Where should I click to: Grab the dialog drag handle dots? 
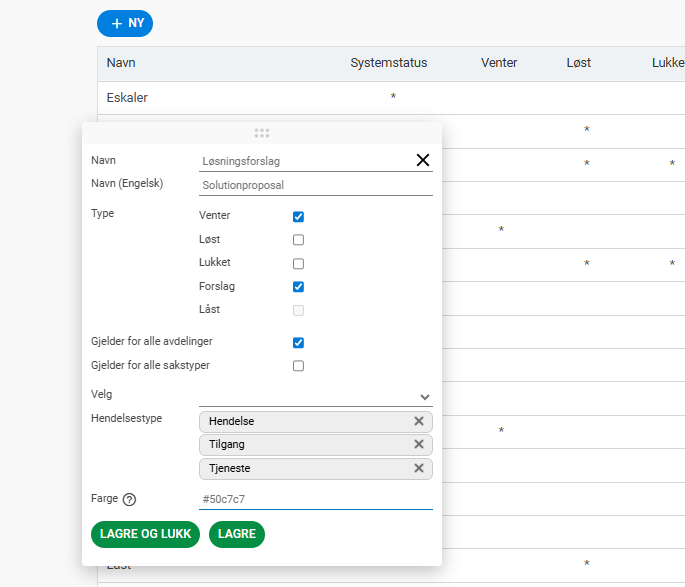coord(262,133)
